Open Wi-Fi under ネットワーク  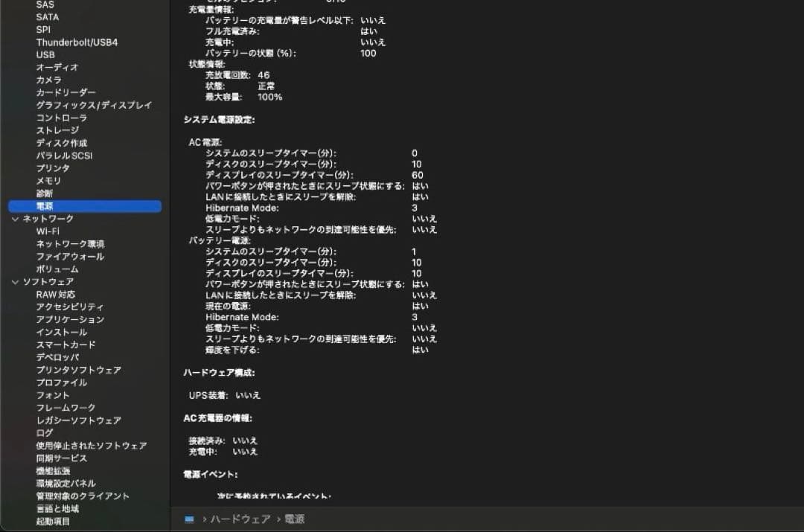(48, 231)
